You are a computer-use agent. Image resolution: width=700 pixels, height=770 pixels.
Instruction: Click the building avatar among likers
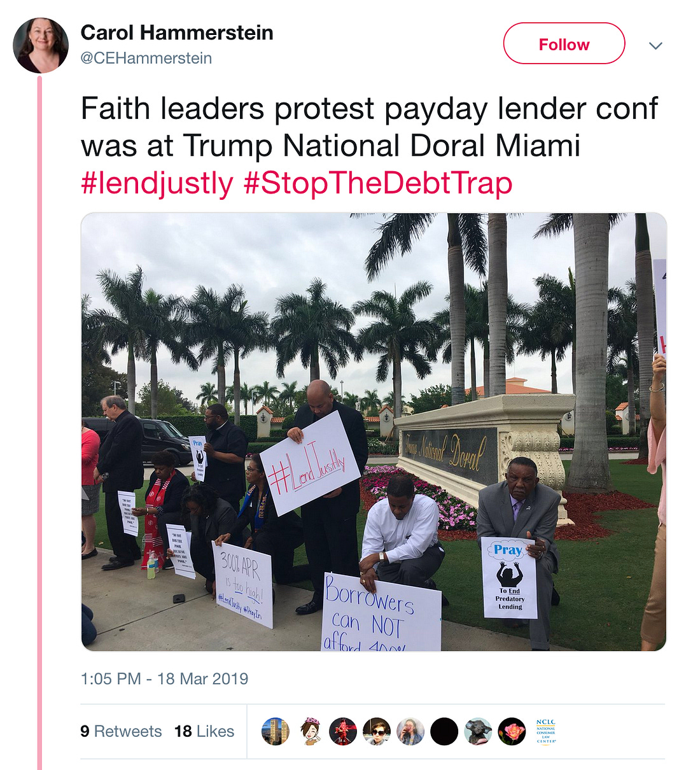tap(276, 732)
